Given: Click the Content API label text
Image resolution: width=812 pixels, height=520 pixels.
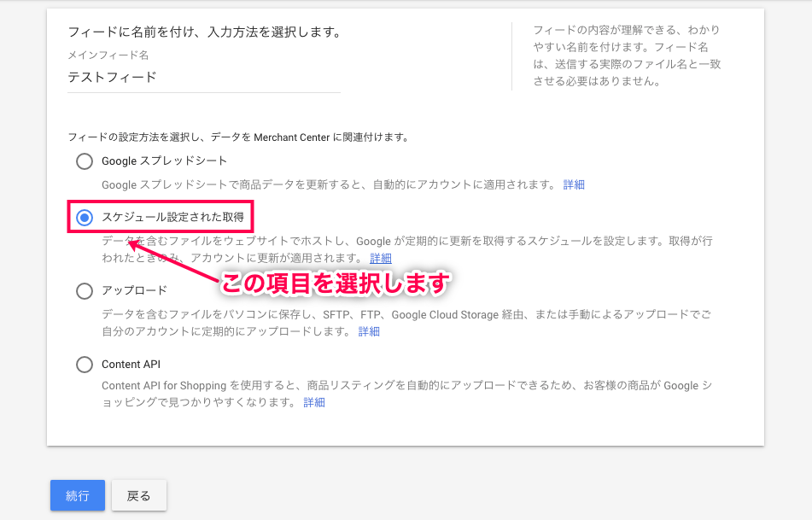Looking at the screenshot, I should [131, 364].
